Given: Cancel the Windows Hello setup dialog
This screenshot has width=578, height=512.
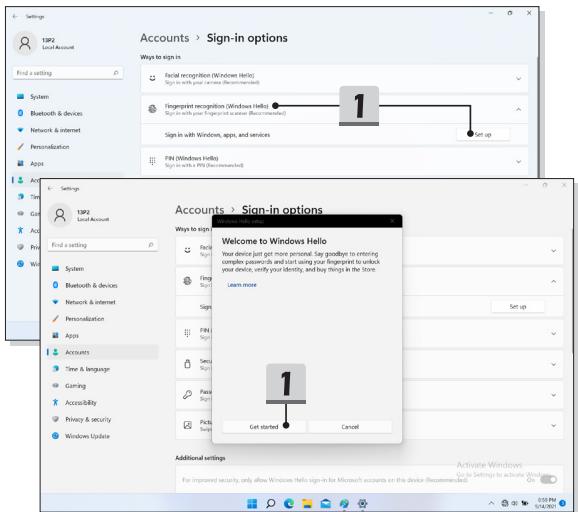Looking at the screenshot, I should point(350,426).
